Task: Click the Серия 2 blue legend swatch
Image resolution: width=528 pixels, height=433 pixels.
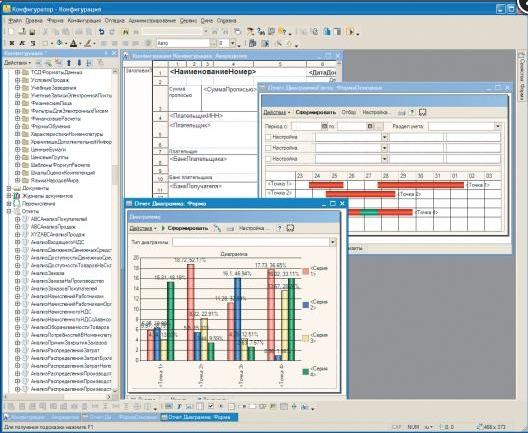Action: pyautogui.click(x=305, y=305)
